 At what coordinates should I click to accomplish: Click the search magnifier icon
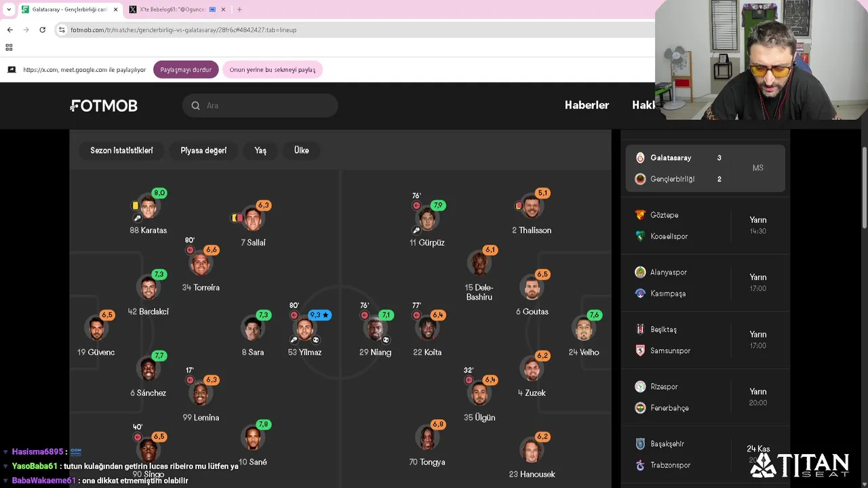[195, 106]
